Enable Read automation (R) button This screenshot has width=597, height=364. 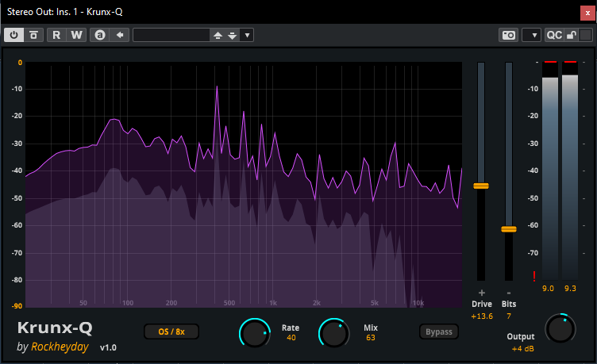[56, 35]
